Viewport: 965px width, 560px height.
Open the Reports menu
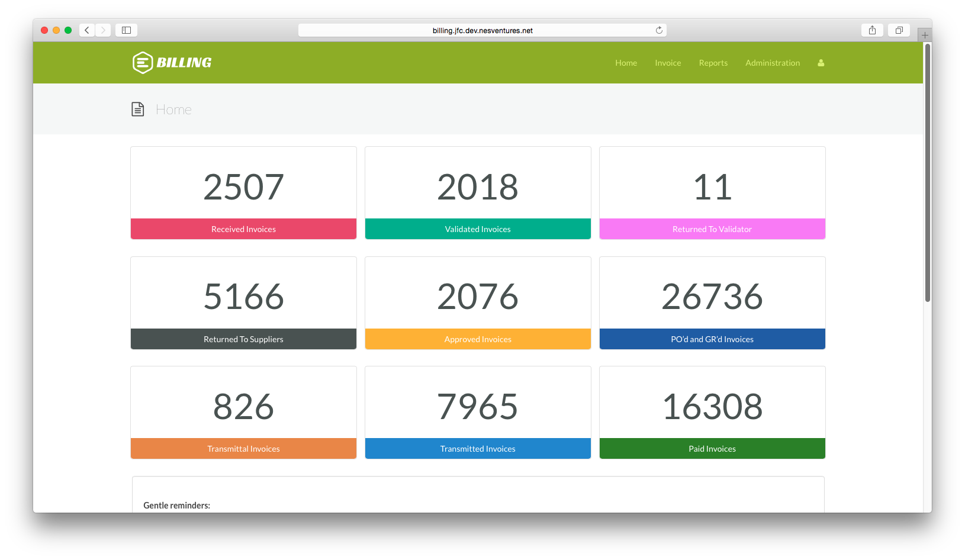(x=713, y=63)
